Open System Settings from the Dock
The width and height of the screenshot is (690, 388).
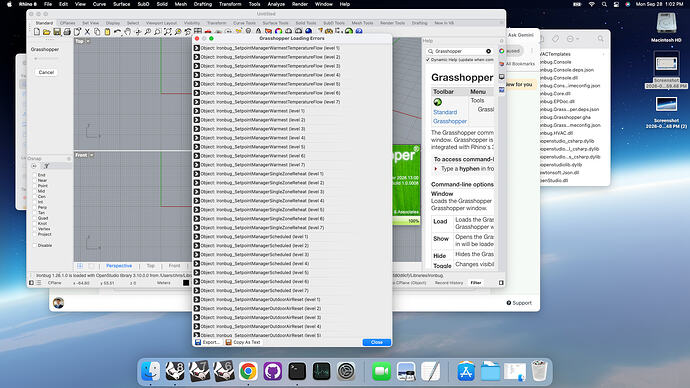(346, 371)
